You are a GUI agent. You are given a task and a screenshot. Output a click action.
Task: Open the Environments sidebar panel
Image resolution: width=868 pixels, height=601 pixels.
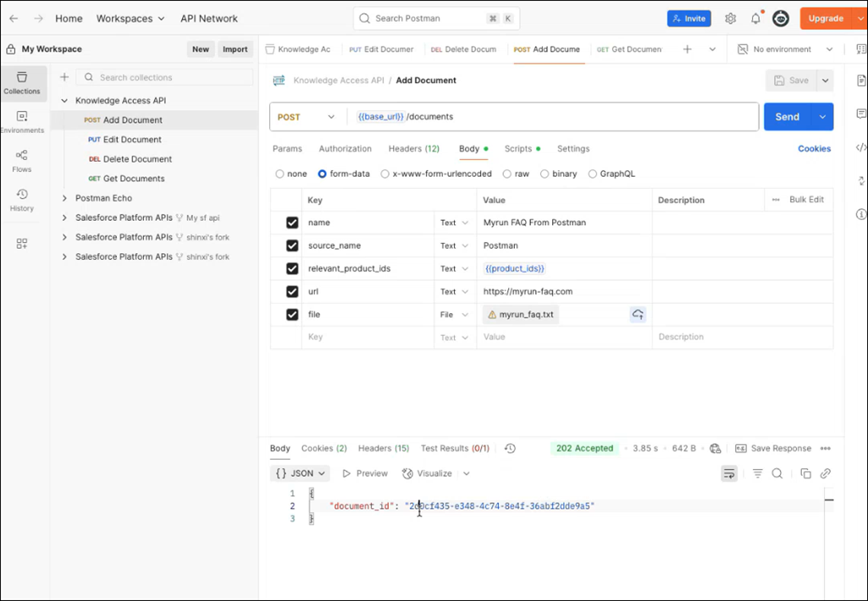coord(22,122)
